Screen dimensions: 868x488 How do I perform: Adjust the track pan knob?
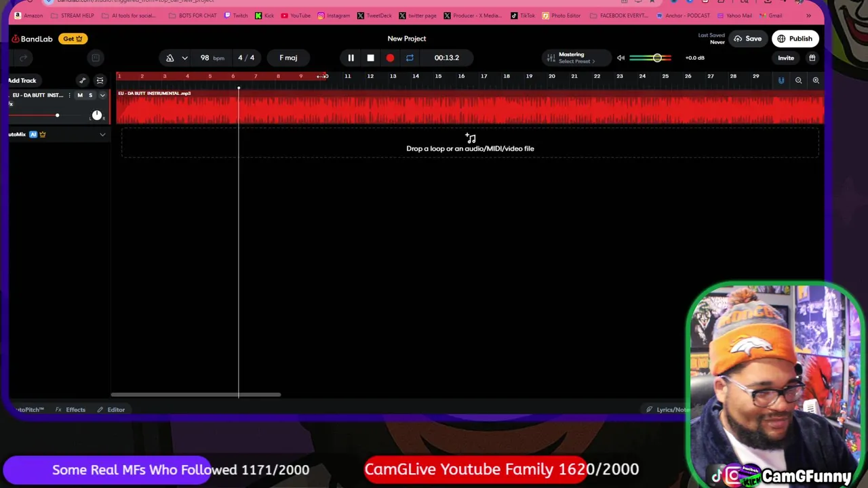97,115
